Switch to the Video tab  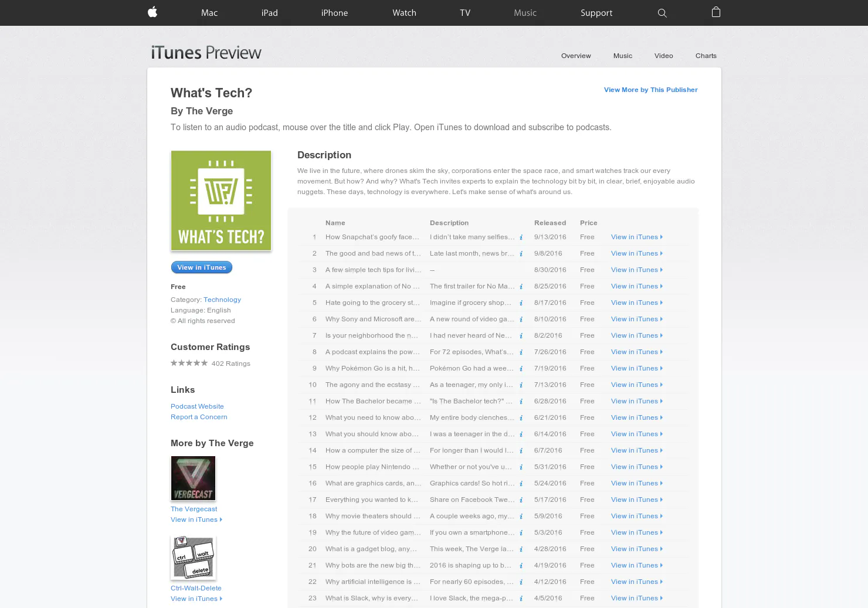(x=664, y=56)
